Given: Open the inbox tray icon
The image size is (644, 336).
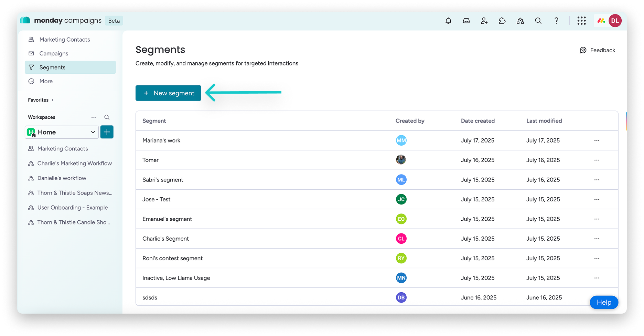Looking at the screenshot, I should [466, 21].
